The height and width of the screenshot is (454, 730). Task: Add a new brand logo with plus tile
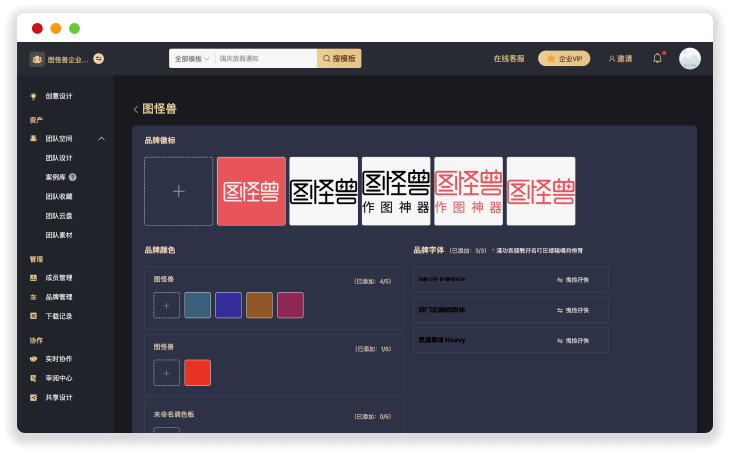179,191
